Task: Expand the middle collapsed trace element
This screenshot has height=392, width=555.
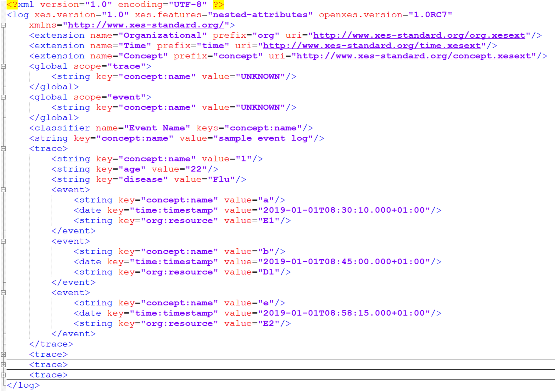Action: (3, 365)
